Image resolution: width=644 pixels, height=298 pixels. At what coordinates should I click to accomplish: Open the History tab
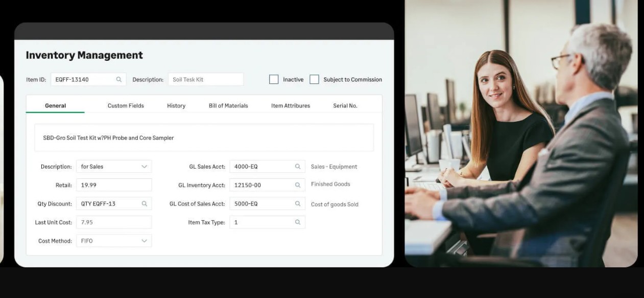click(176, 106)
